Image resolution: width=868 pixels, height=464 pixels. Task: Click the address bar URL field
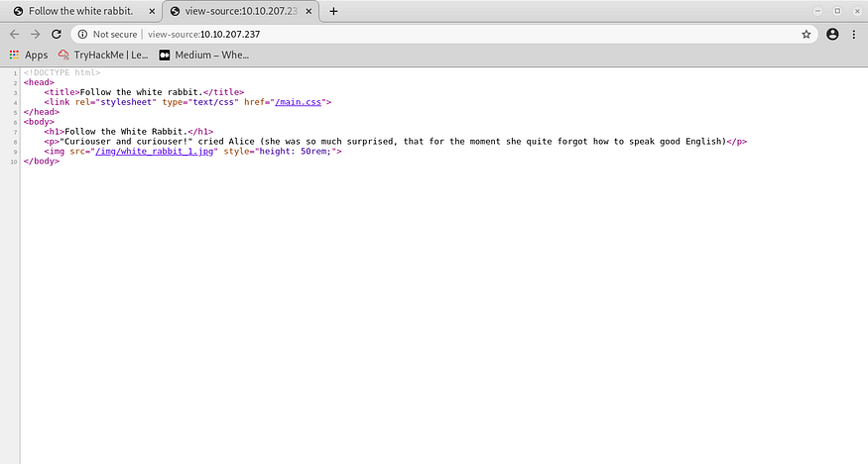click(442, 35)
